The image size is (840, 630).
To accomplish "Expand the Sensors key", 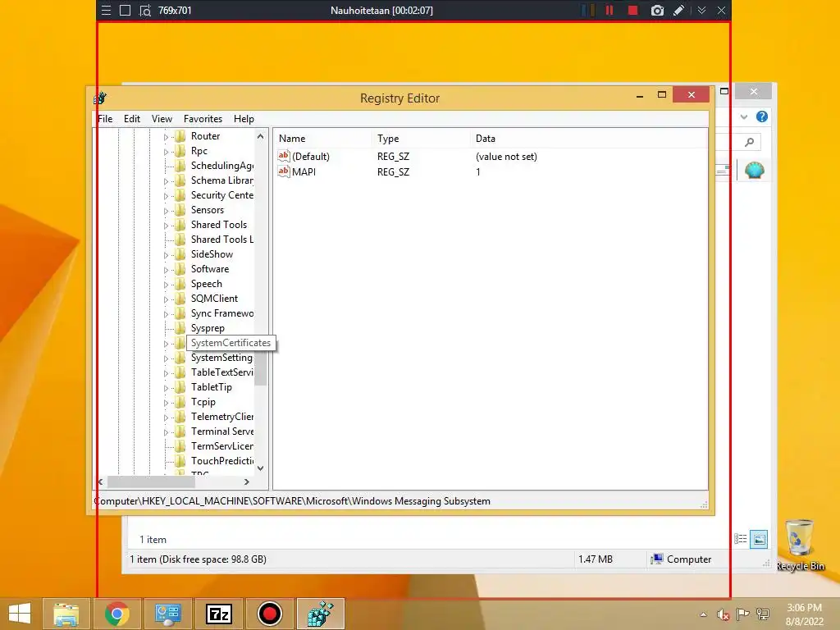I will click(166, 211).
